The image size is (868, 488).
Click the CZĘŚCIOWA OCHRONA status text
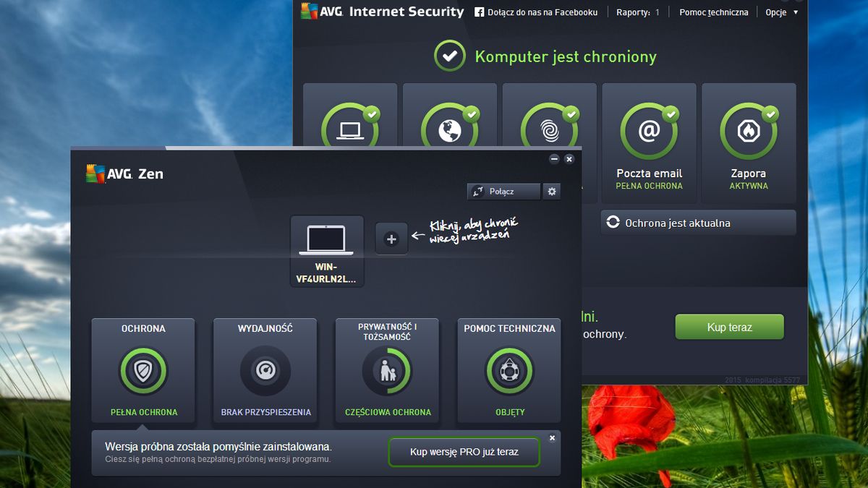(x=388, y=412)
